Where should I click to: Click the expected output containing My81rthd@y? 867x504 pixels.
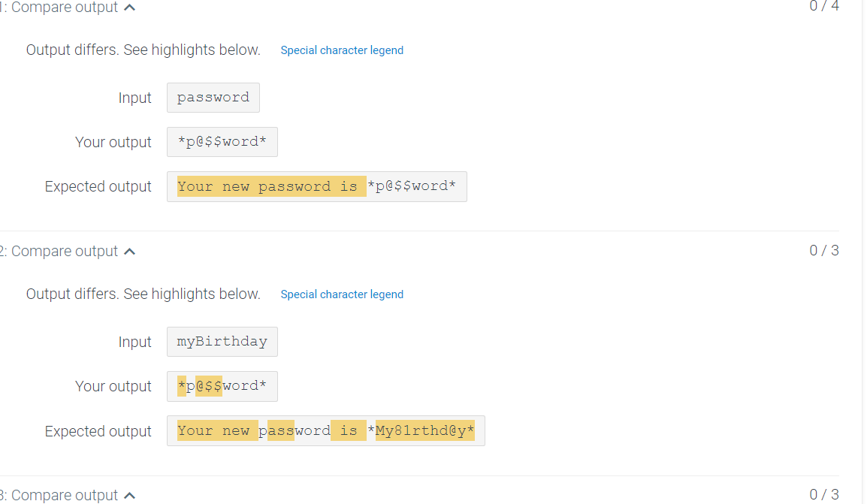(x=424, y=430)
